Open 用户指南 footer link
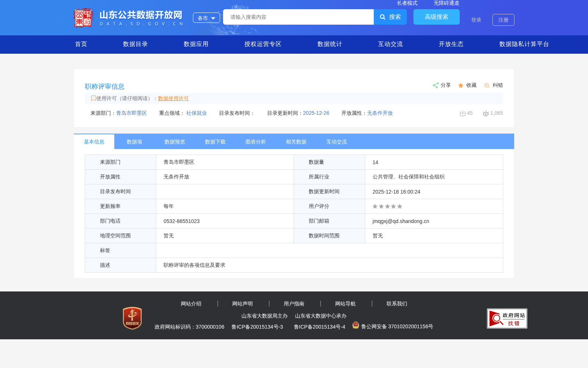Viewport: 588px width, 368px height. tap(294, 304)
